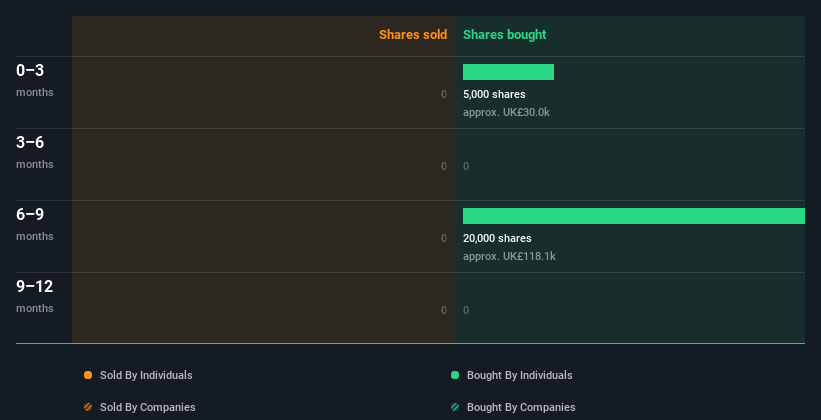The height and width of the screenshot is (420, 821).
Task: Select the green 20,000 shares bar
Action: point(634,216)
